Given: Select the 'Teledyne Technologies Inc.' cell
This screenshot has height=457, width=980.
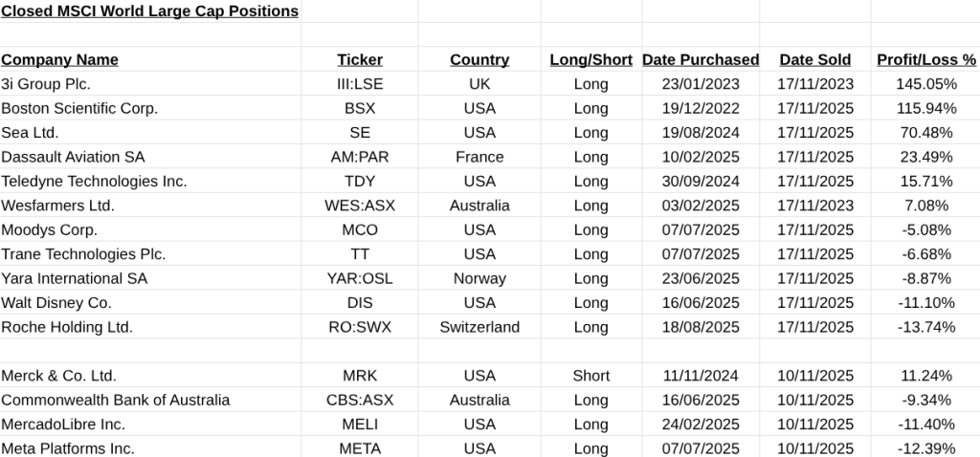Looking at the screenshot, I should (94, 181).
